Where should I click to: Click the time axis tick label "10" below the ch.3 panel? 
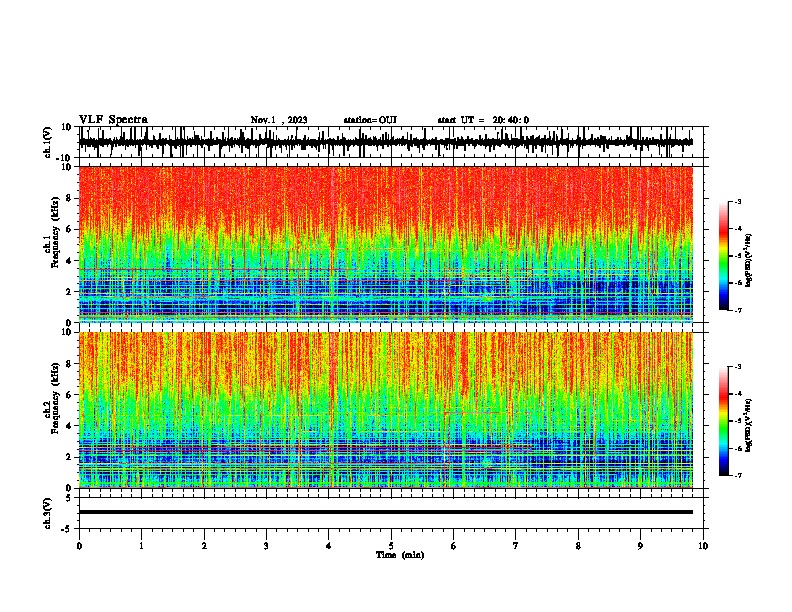[703, 546]
